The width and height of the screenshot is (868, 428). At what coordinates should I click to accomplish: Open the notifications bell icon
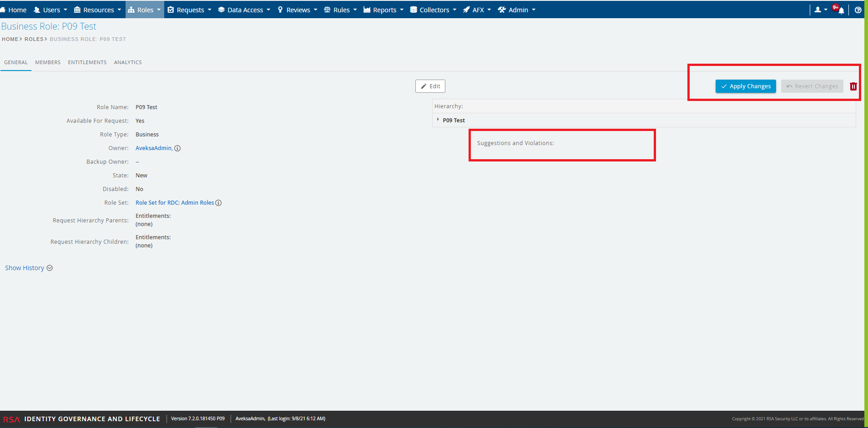841,10
